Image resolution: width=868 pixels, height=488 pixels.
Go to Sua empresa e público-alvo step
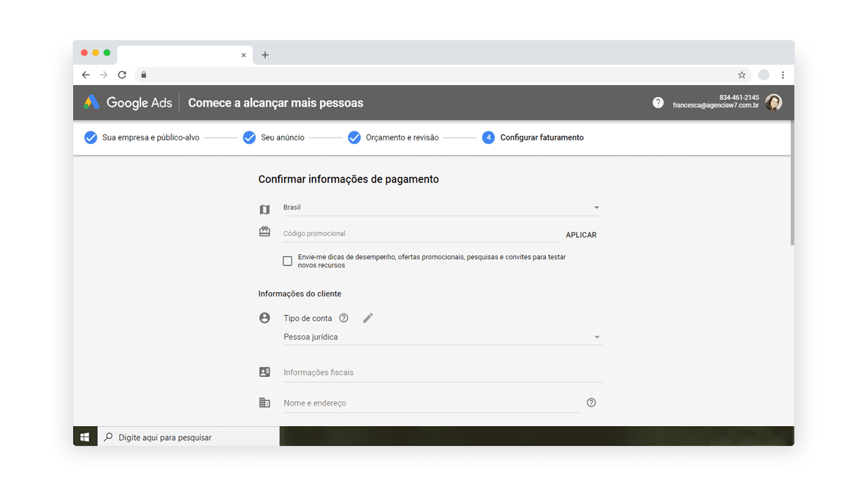142,138
